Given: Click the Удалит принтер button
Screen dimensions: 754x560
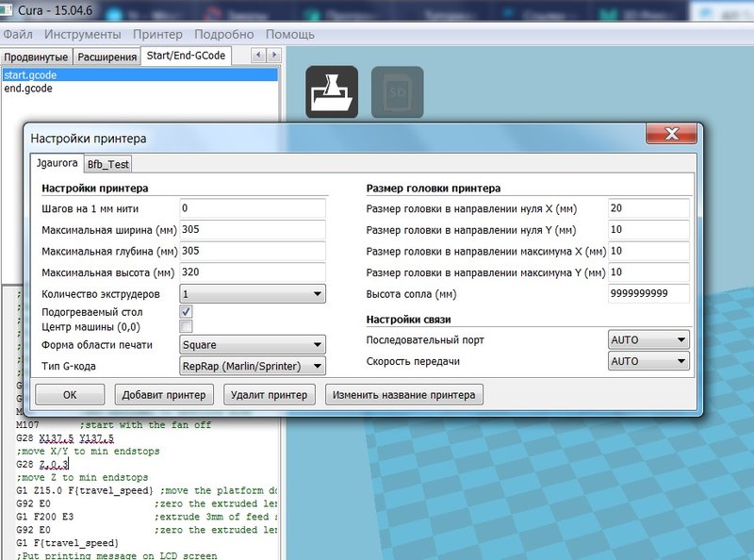Looking at the screenshot, I should pyautogui.click(x=270, y=395).
